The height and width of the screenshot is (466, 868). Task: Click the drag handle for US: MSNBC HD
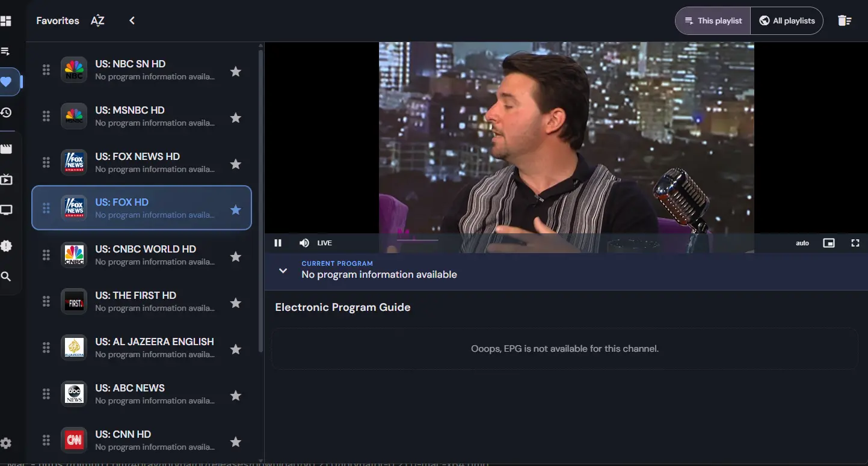click(46, 117)
